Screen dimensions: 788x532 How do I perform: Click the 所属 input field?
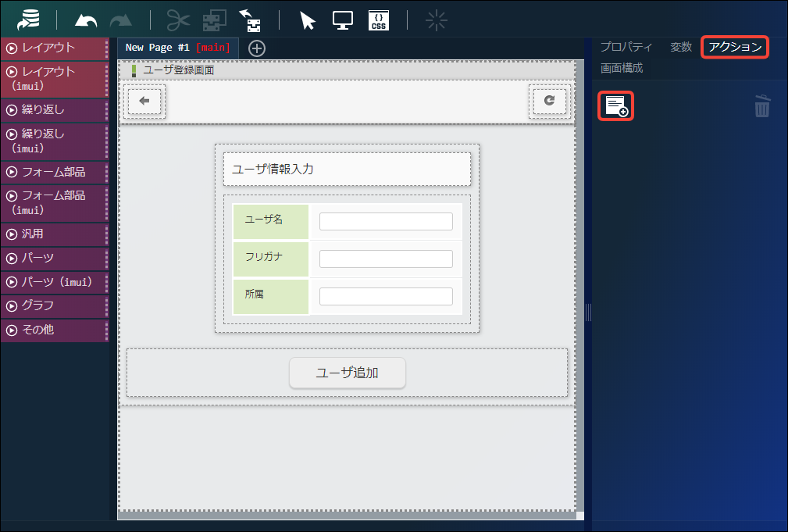tap(386, 296)
